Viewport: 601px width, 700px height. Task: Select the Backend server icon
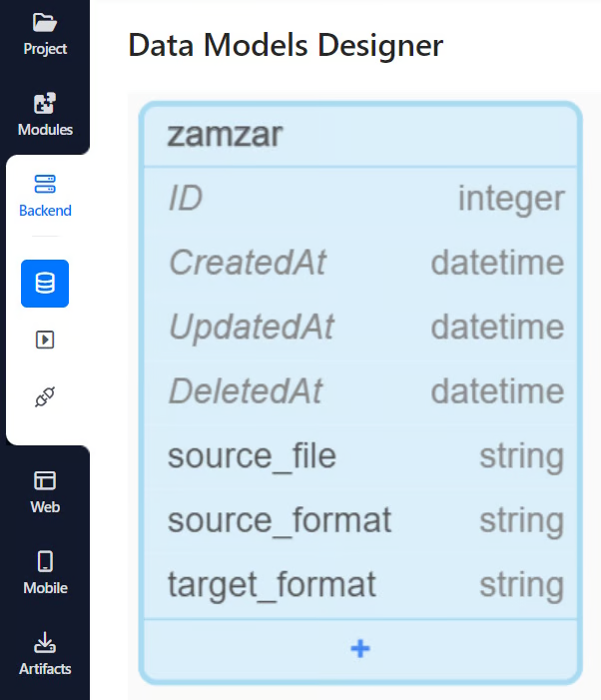[x=45, y=185]
